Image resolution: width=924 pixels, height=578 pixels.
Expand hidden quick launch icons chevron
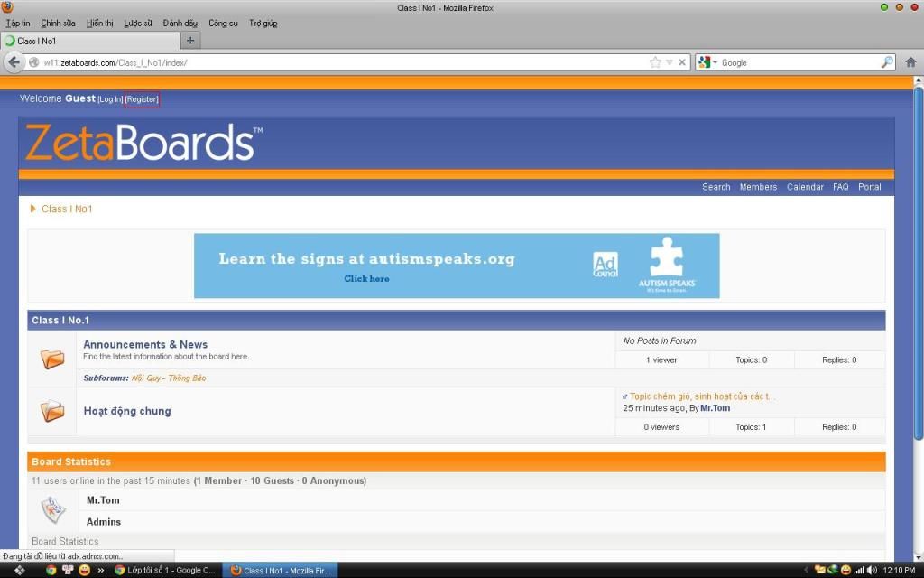pyautogui.click(x=100, y=570)
